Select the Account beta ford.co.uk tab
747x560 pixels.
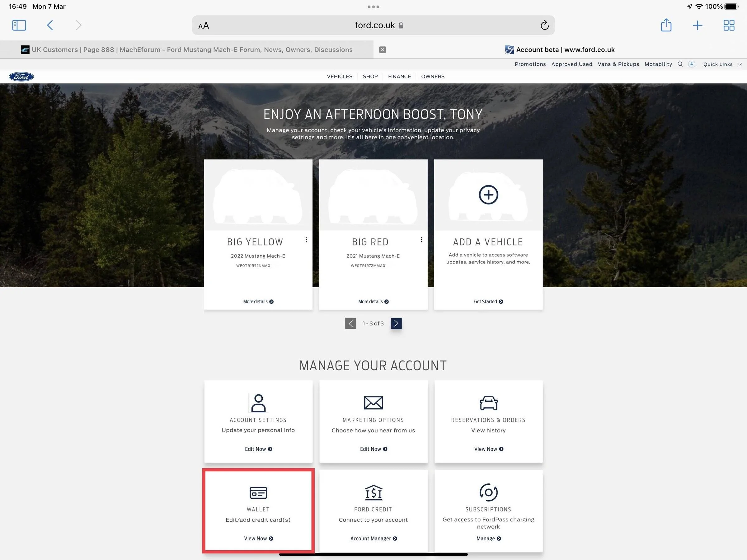560,49
